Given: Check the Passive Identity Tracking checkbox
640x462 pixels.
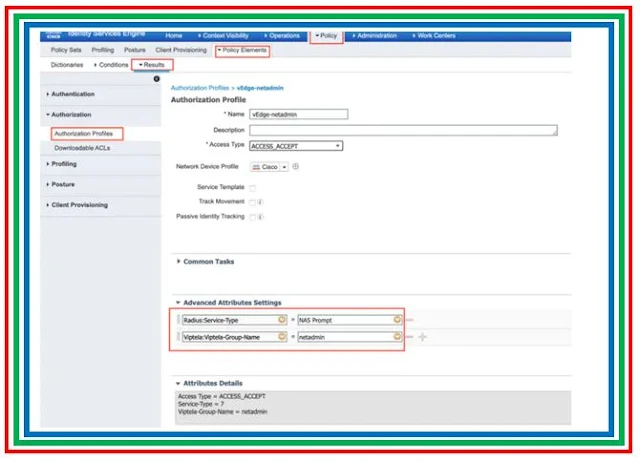Looking at the screenshot, I should point(252,216).
